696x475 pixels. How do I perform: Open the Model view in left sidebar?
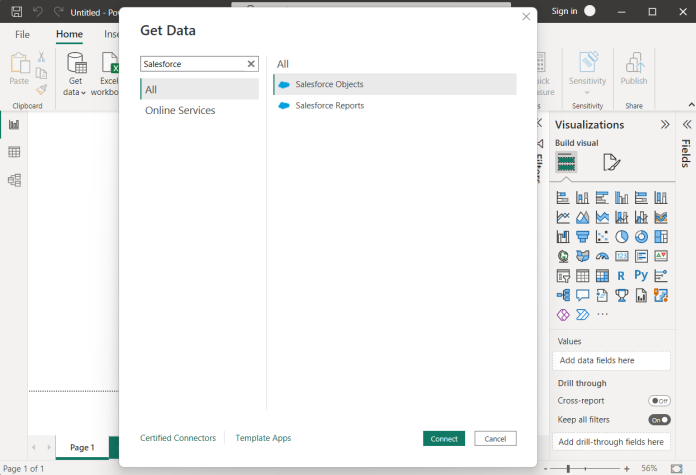pyautogui.click(x=14, y=180)
